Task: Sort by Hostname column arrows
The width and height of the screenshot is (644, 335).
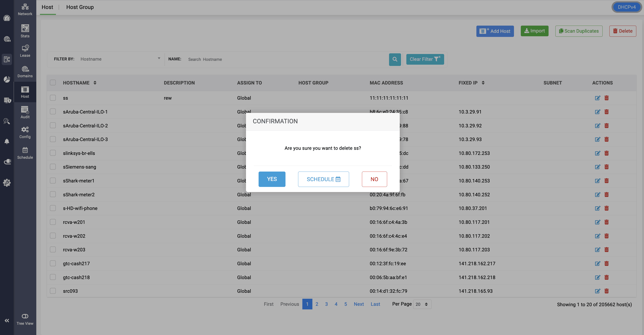Action: (95, 83)
